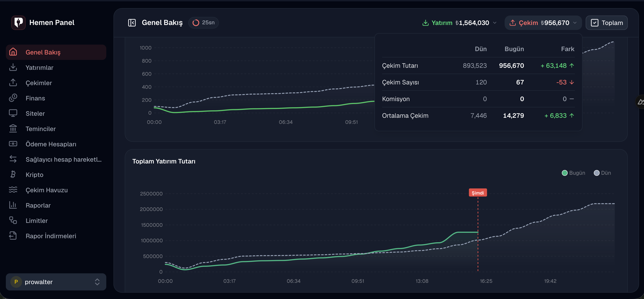
Task: Collapse the sidebar with the panel toggle icon
Action: pyautogui.click(x=132, y=23)
